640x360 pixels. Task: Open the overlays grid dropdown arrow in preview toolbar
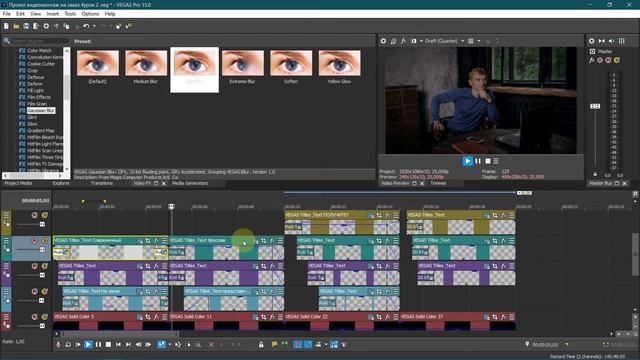tap(479, 41)
